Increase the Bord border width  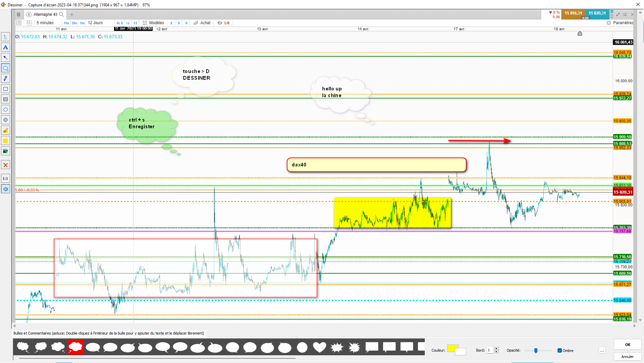point(496,349)
